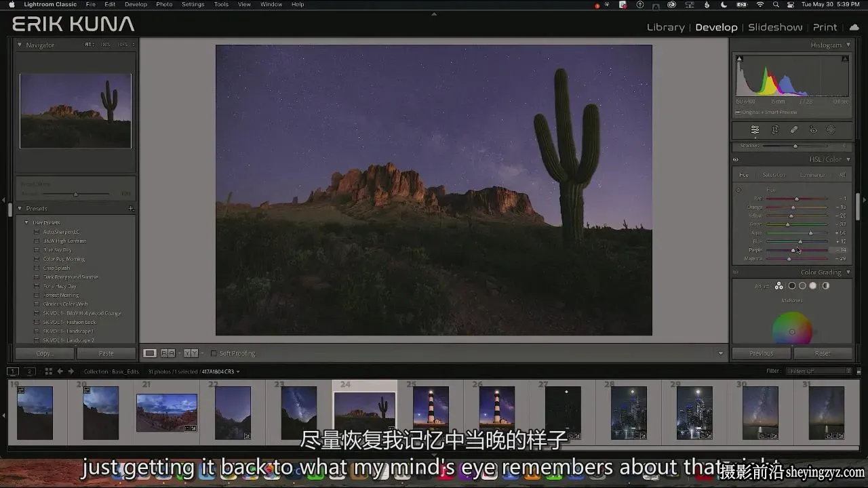This screenshot has height=488, width=868.
Task: Open the Photo menu in menu bar
Action: tap(164, 5)
